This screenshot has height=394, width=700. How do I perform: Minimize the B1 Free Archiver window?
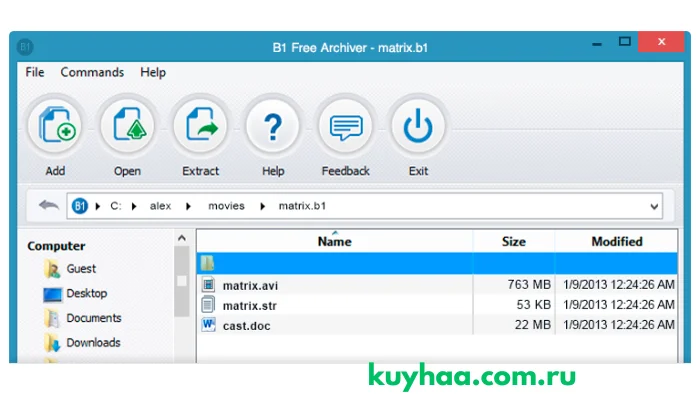pos(597,43)
